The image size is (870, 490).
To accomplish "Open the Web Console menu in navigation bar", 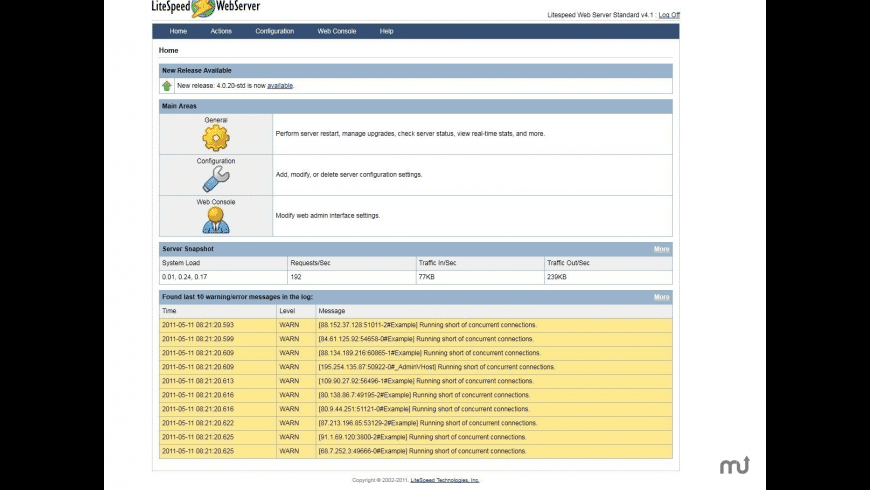I will (x=337, y=31).
